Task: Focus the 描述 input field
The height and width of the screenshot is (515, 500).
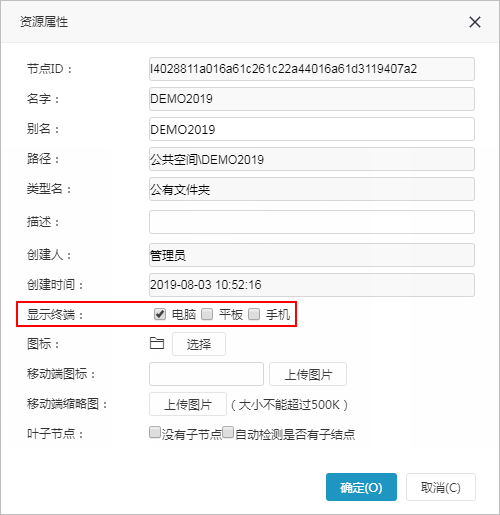Action: click(x=312, y=222)
